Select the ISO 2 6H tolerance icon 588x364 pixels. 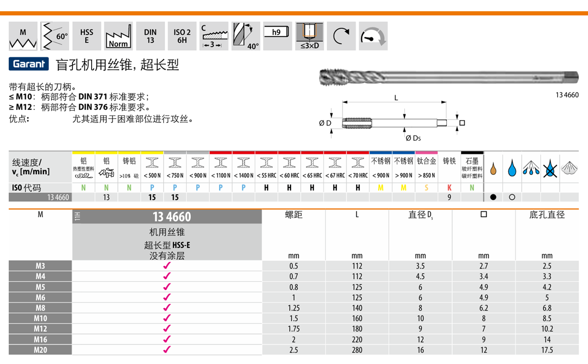point(182,36)
